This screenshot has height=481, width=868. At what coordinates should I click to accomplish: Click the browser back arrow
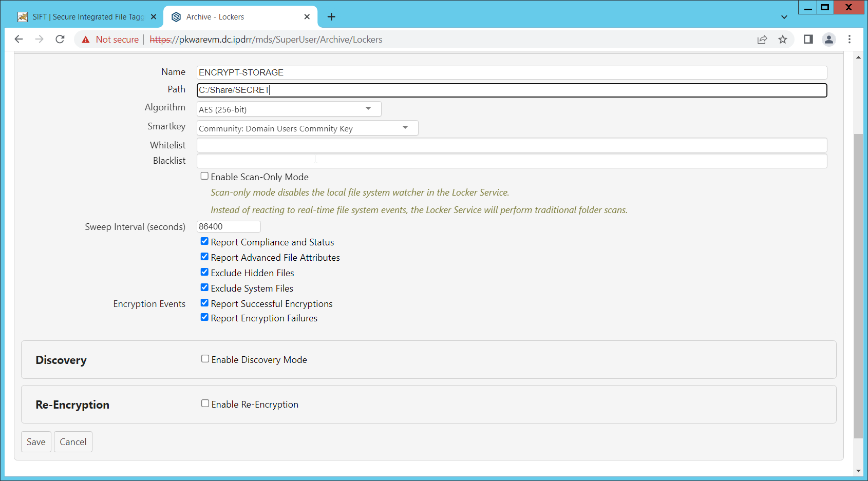(19, 40)
